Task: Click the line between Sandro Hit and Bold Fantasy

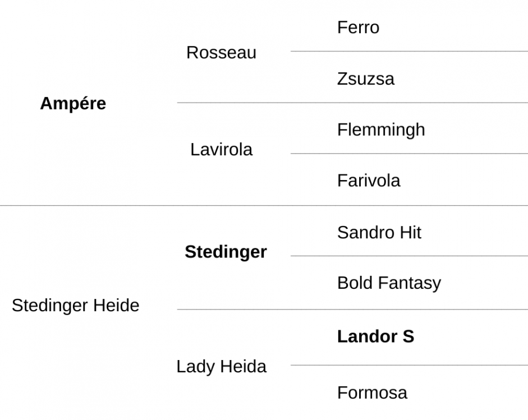Action: point(409,256)
